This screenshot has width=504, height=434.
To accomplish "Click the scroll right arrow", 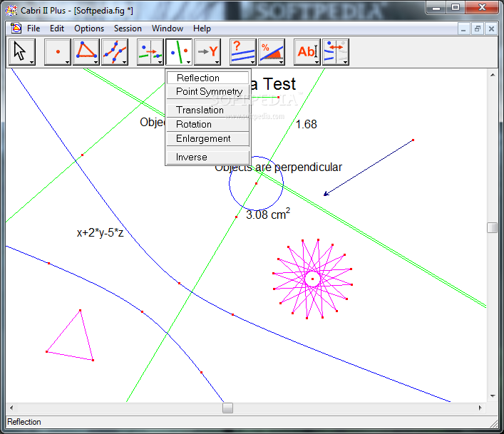I will coord(480,408).
